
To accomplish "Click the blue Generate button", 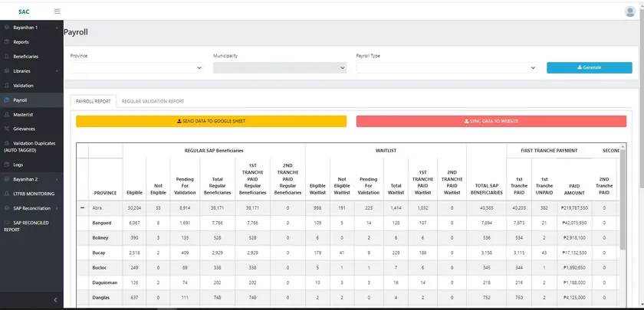I will click(590, 67).
